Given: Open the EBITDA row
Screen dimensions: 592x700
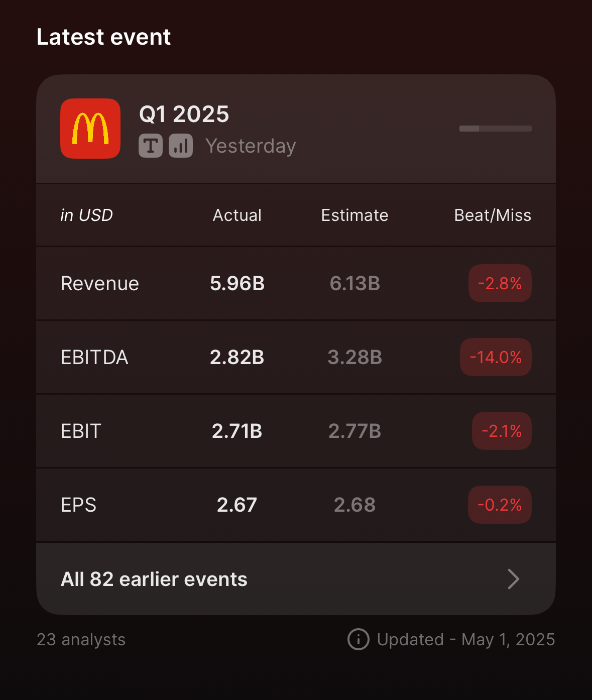Looking at the screenshot, I should click(x=296, y=357).
